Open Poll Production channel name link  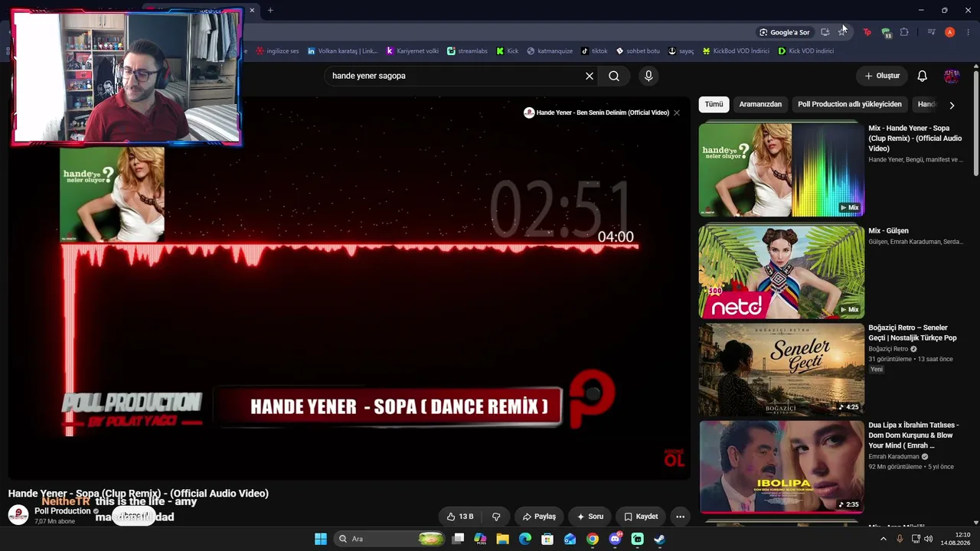(x=63, y=511)
